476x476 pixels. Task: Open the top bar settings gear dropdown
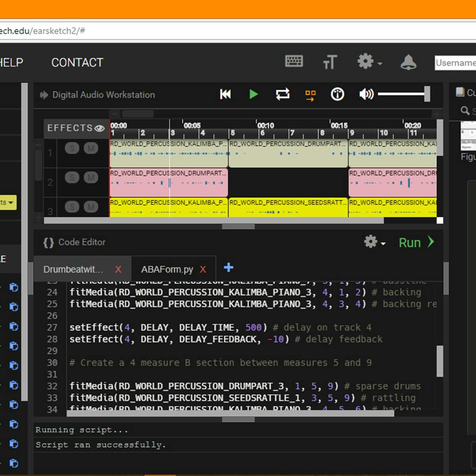369,62
